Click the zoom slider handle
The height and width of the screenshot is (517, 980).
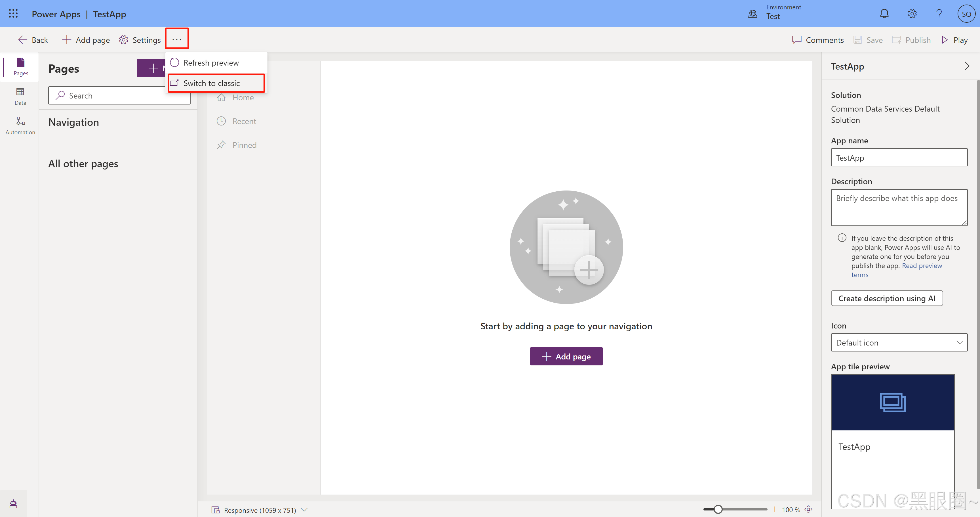(x=718, y=509)
